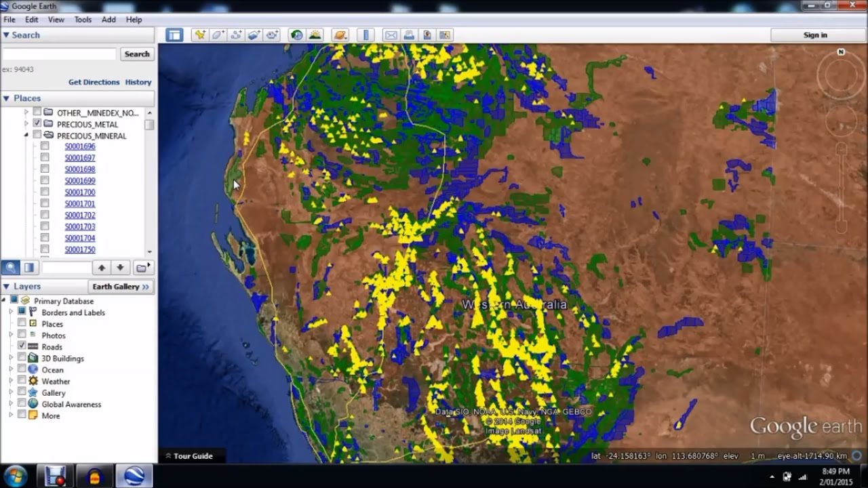The height and width of the screenshot is (488, 868).
Task: Toggle the PRECIOUS_MINERAL folder checkbox
Action: pyautogui.click(x=37, y=136)
